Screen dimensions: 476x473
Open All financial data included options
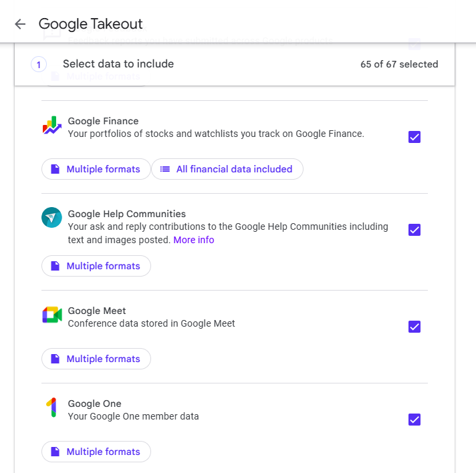tap(227, 170)
